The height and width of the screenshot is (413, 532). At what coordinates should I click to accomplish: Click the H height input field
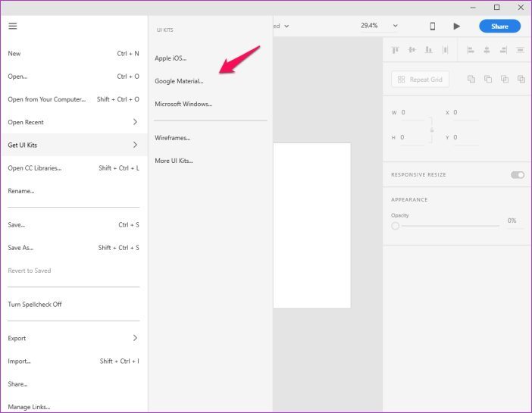click(x=412, y=138)
